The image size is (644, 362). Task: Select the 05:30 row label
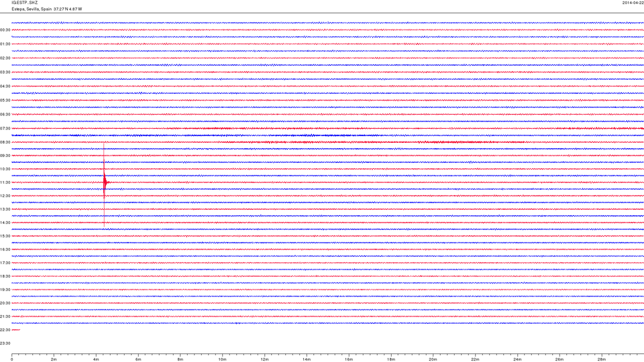pos(5,100)
